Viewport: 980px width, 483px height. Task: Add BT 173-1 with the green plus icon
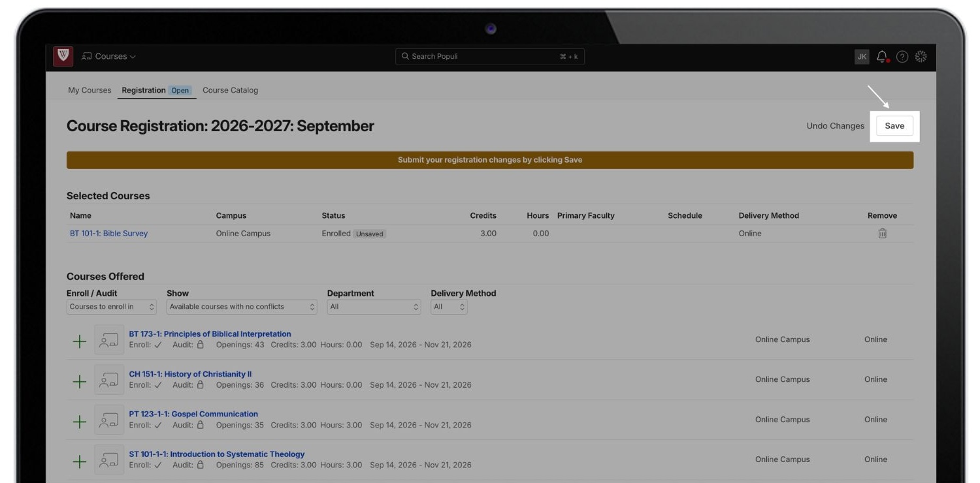click(79, 341)
